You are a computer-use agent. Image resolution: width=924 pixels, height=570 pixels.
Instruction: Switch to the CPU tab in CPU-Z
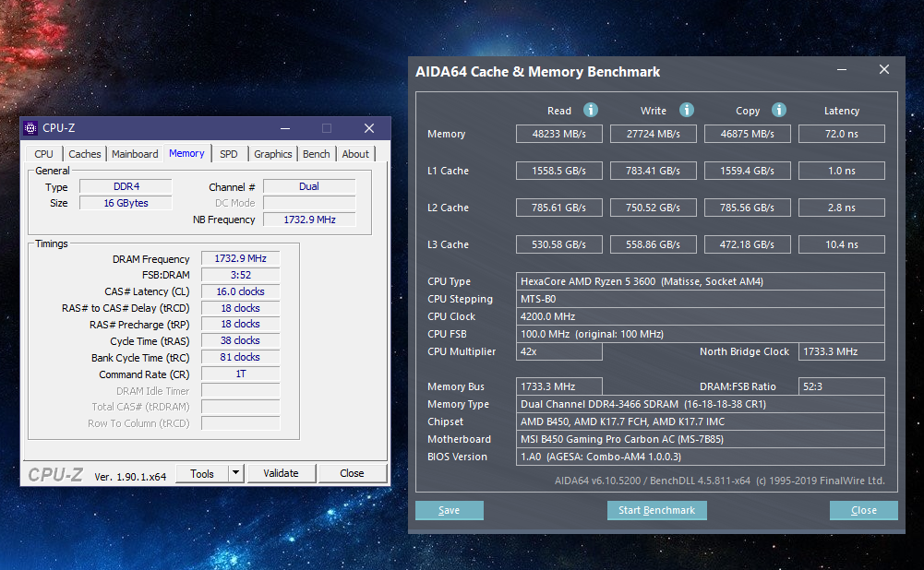coord(43,154)
